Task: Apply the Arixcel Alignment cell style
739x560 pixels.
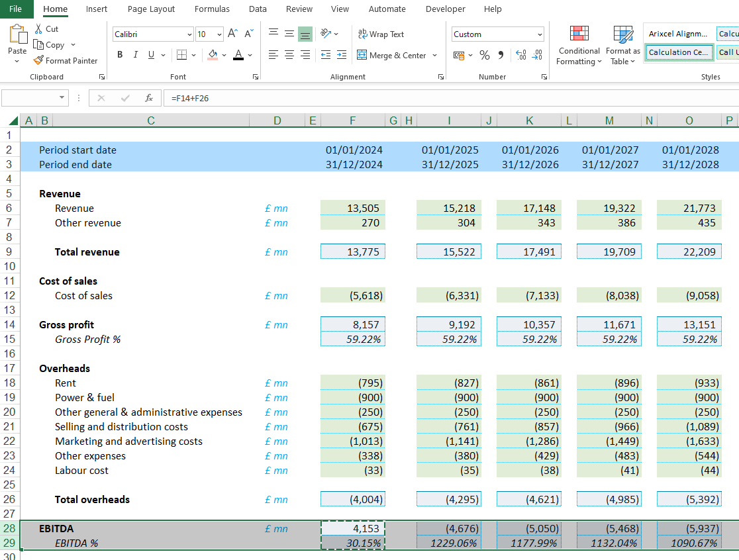Action: (678, 34)
